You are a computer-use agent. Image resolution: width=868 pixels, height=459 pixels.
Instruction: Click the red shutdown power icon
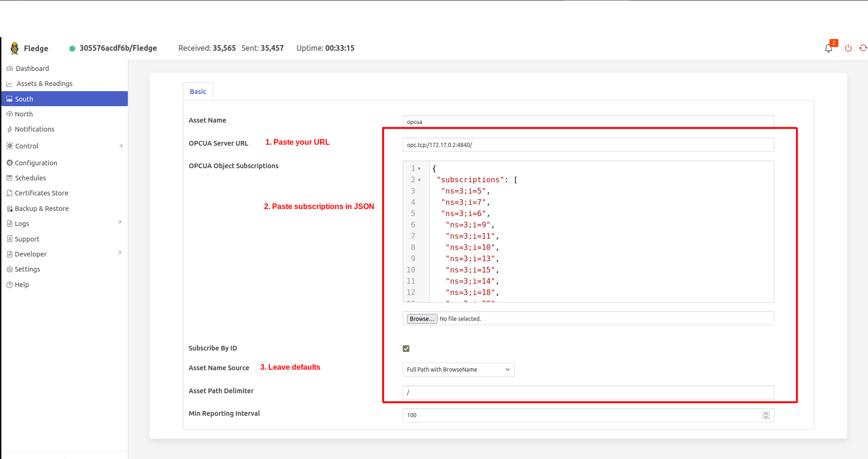tap(848, 48)
